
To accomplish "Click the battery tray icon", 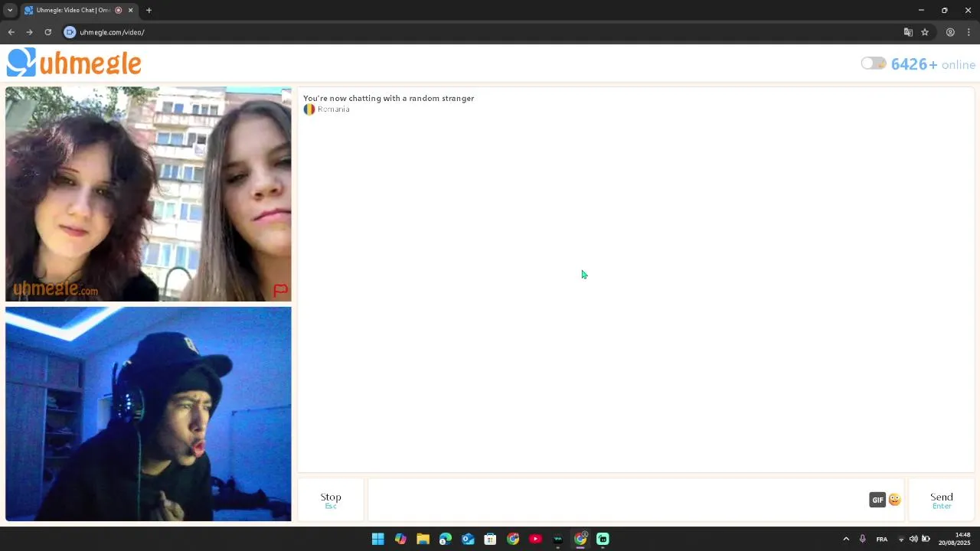I will pyautogui.click(x=926, y=539).
